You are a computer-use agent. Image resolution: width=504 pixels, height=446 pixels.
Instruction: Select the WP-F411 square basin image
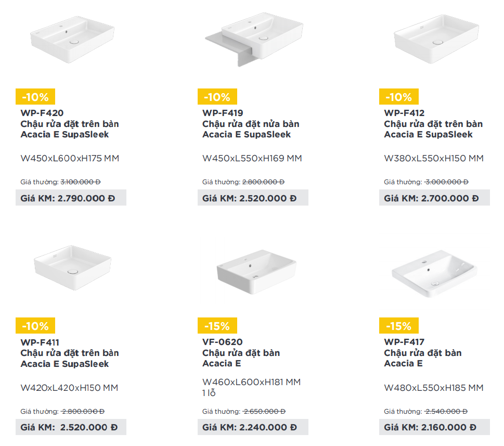(x=73, y=268)
